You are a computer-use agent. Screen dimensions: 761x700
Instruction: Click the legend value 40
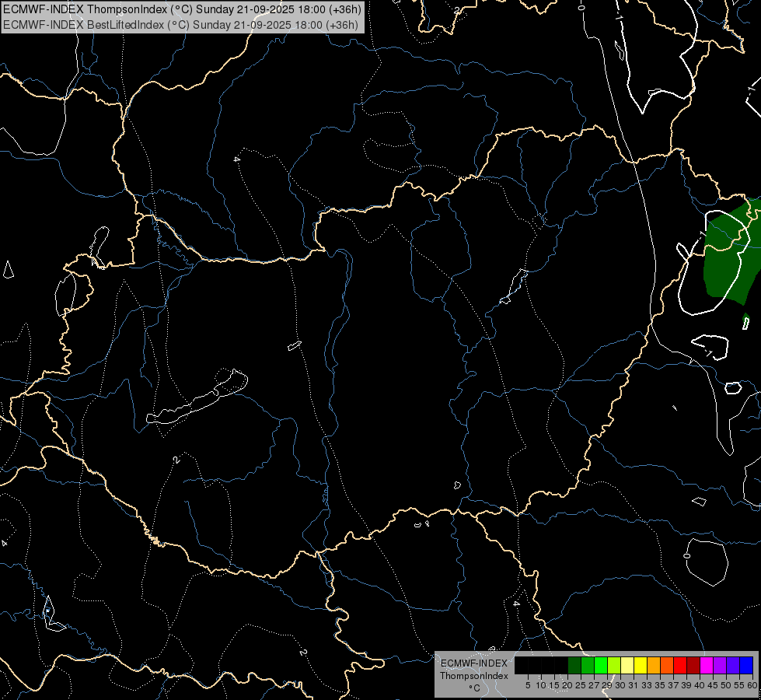coord(700,685)
